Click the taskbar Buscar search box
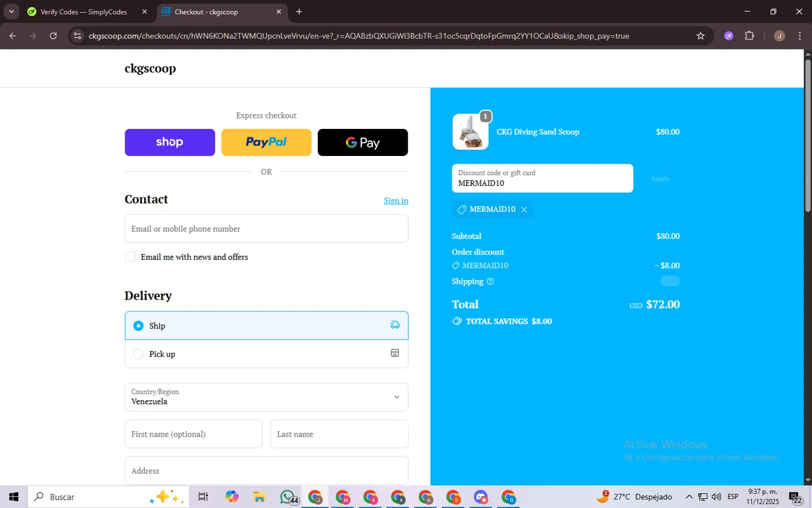The image size is (812, 508). pos(109,497)
